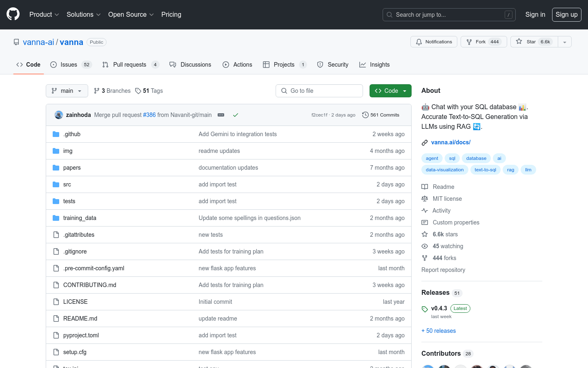Switch to the Security tab

(332, 65)
